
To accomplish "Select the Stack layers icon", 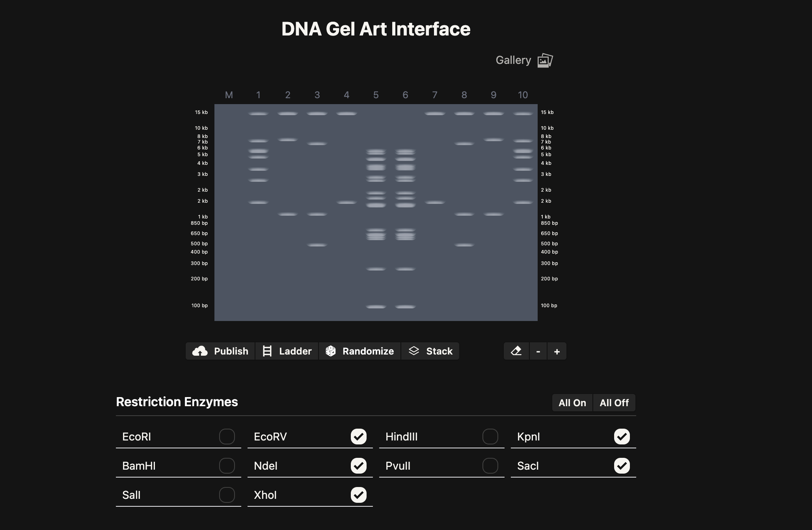I will tap(414, 351).
